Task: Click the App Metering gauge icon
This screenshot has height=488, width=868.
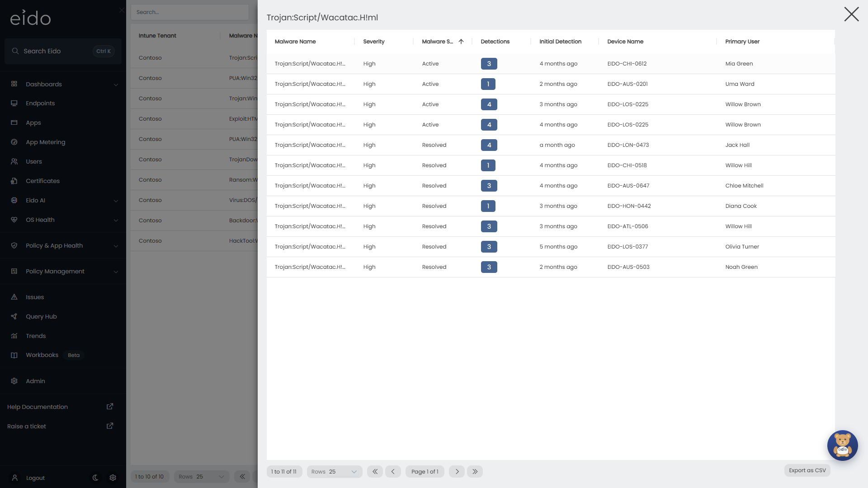Action: pyautogui.click(x=14, y=142)
